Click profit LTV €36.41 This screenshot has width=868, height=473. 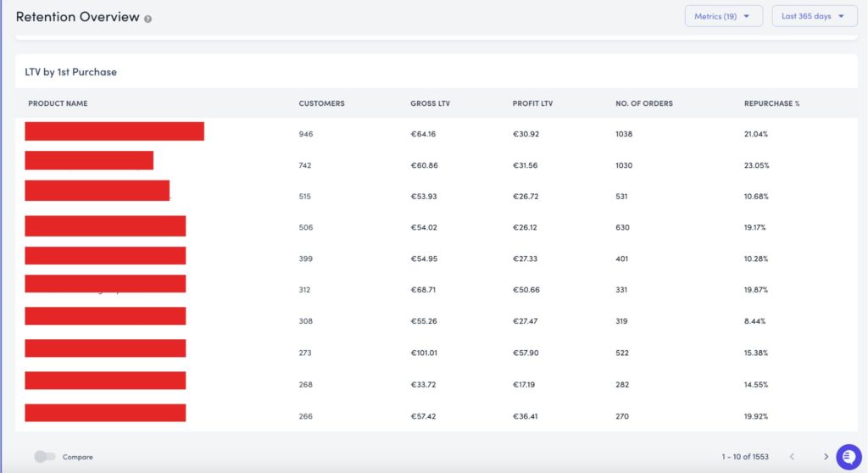525,416
